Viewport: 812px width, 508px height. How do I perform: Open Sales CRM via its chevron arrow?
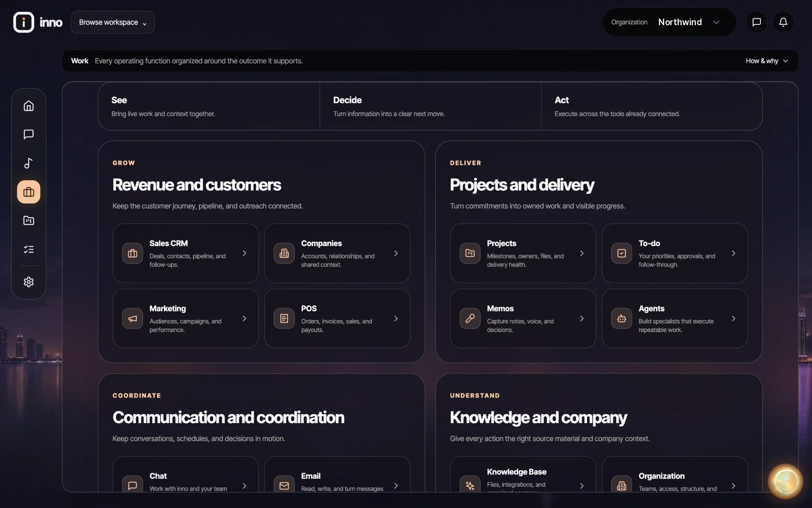tap(244, 253)
